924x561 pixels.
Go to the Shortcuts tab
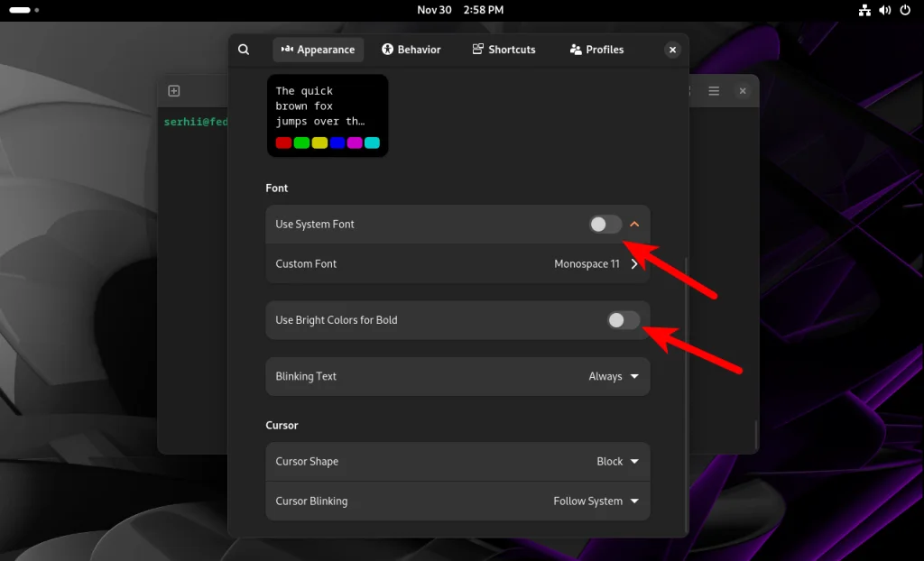tap(504, 50)
